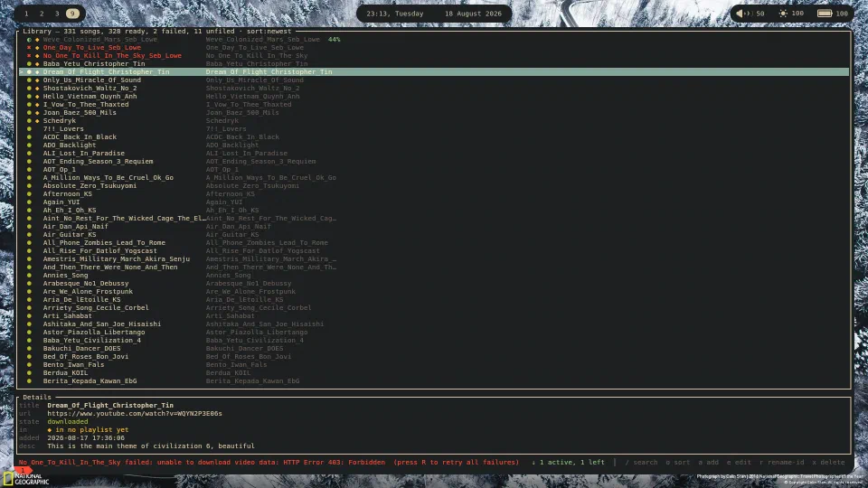
Task: Select the Afternoon_KS row
Action: [x=434, y=194]
